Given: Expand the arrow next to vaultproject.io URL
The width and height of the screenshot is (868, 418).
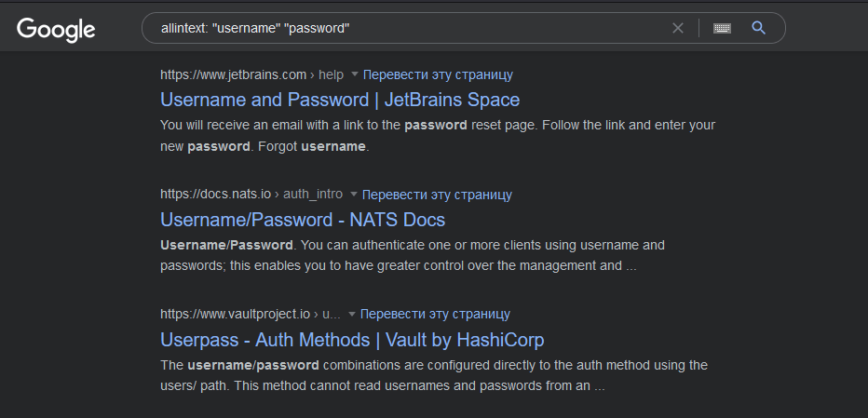Looking at the screenshot, I should click(352, 315).
